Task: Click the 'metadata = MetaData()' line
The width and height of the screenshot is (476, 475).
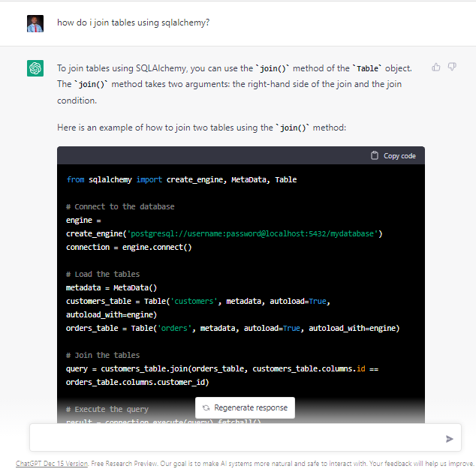Action: (x=111, y=287)
